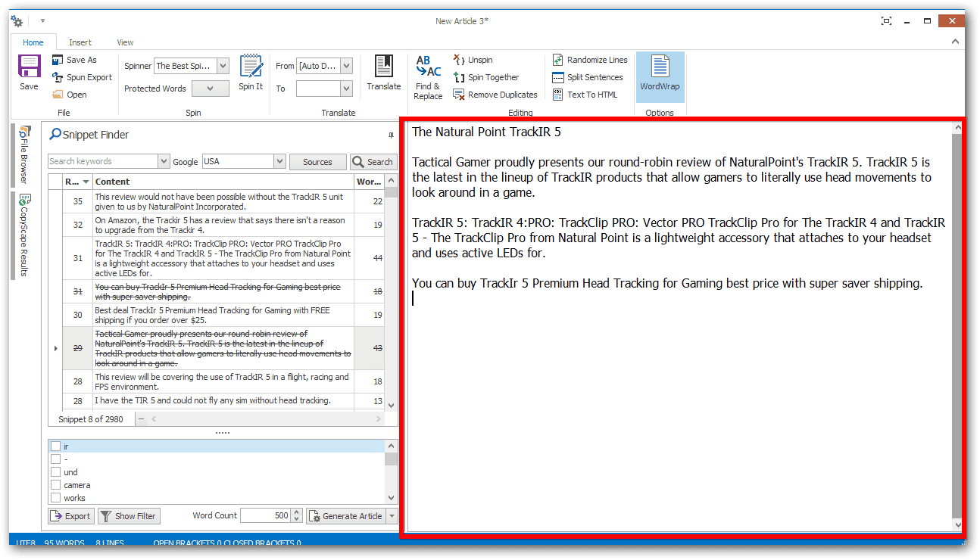Click the editor heading 'The Natural Point TrackIR 5'
The height and width of the screenshot is (560, 980).
[486, 132]
